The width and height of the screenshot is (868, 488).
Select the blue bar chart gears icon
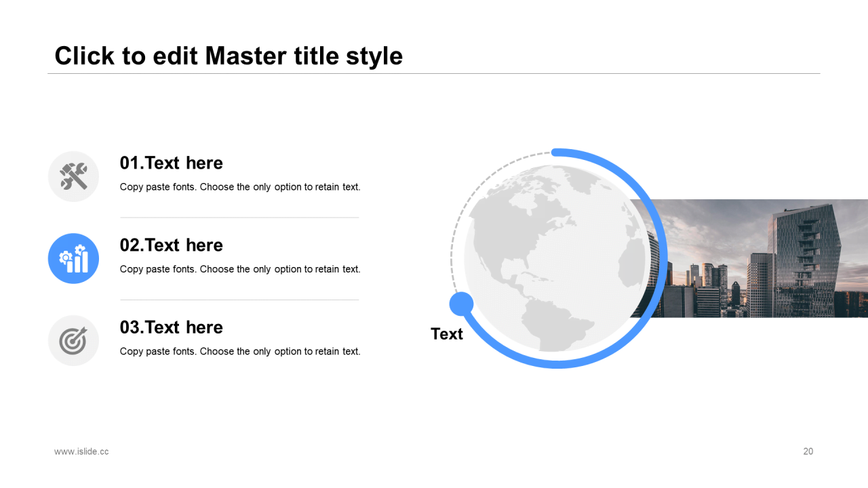[x=73, y=258]
